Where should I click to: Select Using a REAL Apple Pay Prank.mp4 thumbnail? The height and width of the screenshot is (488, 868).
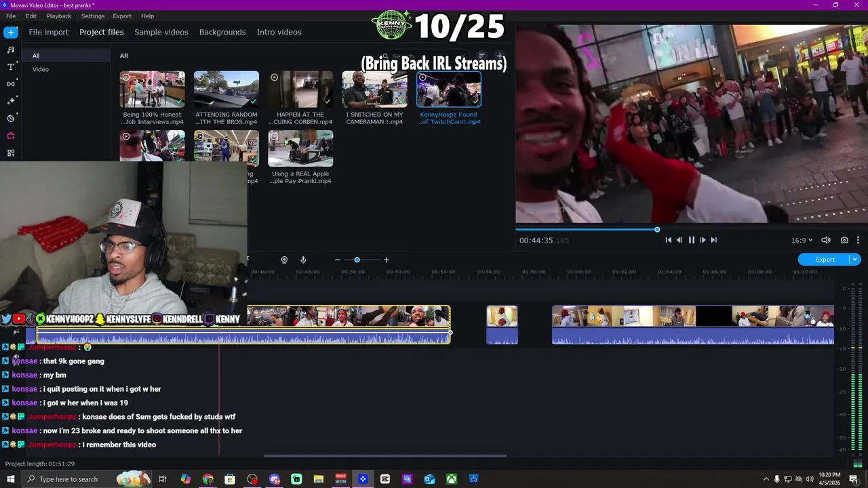pos(300,148)
